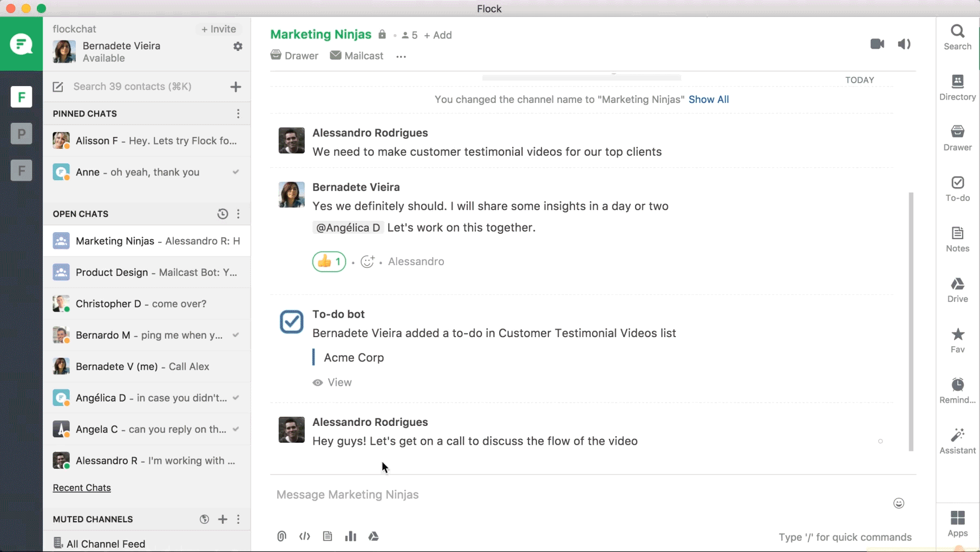Click the Flock logo in left bar
The height and width of the screenshot is (552, 980).
(x=21, y=44)
